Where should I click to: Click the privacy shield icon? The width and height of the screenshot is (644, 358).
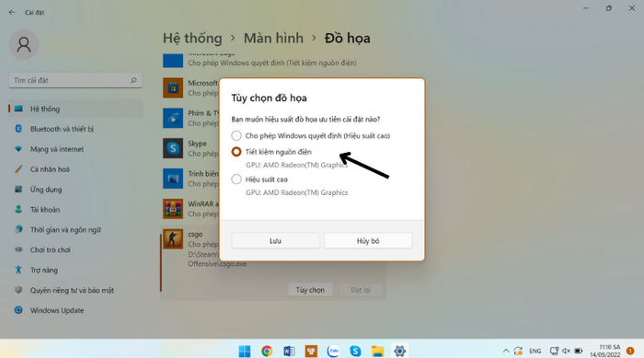[x=18, y=290]
